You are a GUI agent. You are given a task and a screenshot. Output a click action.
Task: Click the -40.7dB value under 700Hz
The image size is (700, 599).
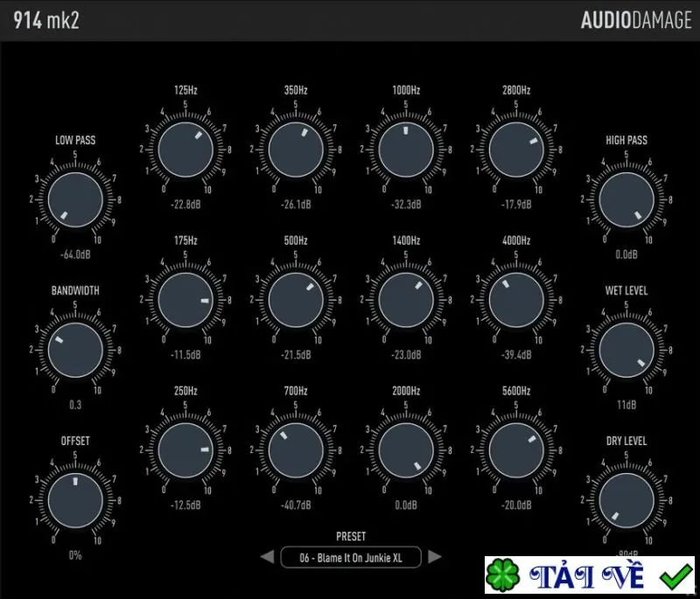coord(296,505)
